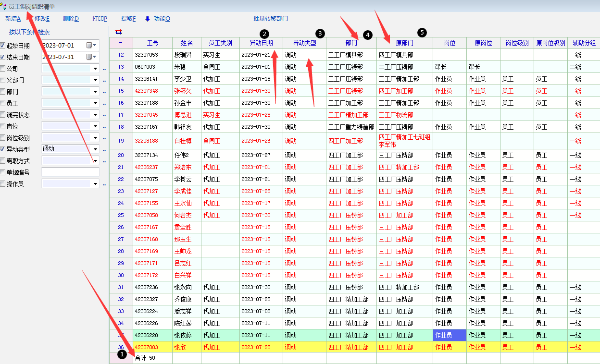This screenshot has width=600, height=364.
Task: Click the browse dots button beside 员工
Action: pyautogui.click(x=104, y=104)
